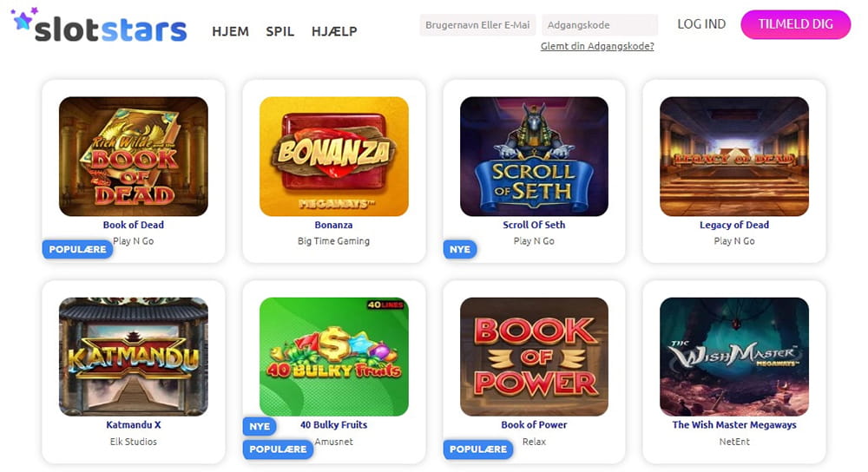Click the LOG IND button
The image size is (868, 472).
701,24
